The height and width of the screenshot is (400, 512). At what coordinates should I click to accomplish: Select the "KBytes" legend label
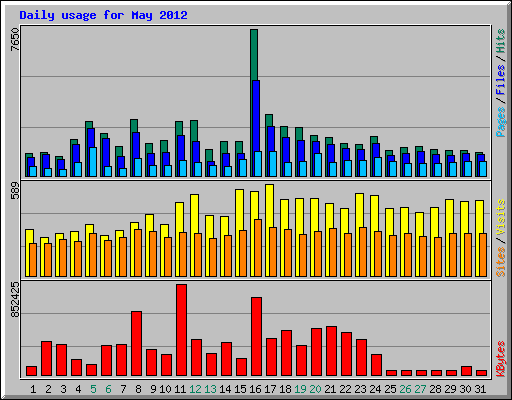(500, 359)
